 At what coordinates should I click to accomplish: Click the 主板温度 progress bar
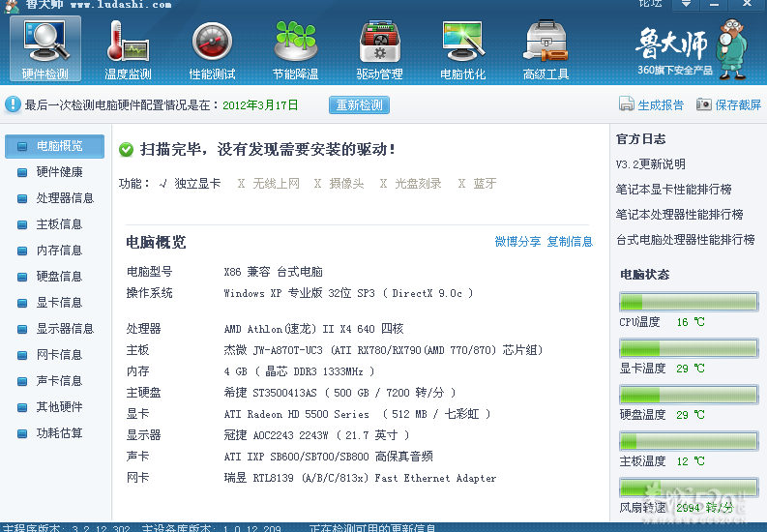[689, 441]
